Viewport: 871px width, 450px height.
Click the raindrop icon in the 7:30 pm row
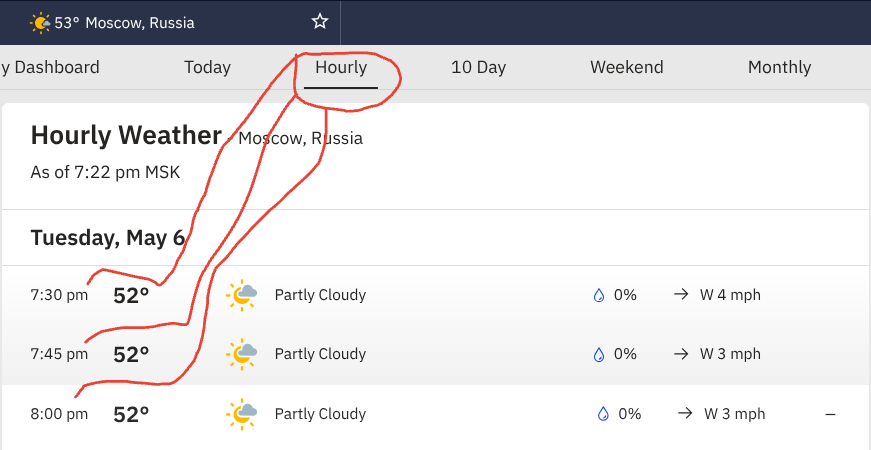click(x=599, y=295)
